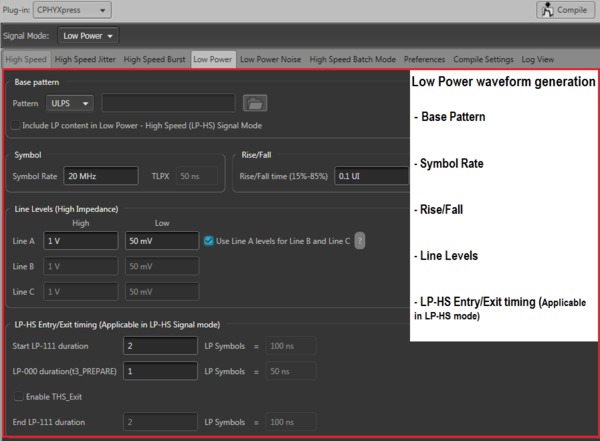
Task: Click the Line B Low voltage field
Action: click(x=162, y=266)
